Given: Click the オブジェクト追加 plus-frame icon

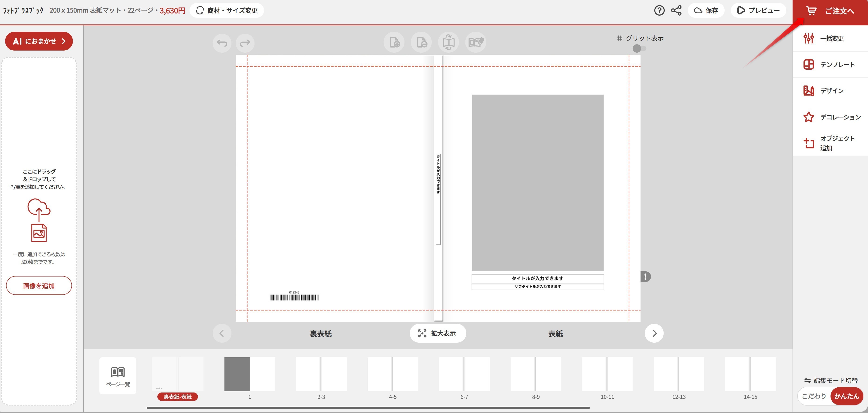Looking at the screenshot, I should 808,143.
